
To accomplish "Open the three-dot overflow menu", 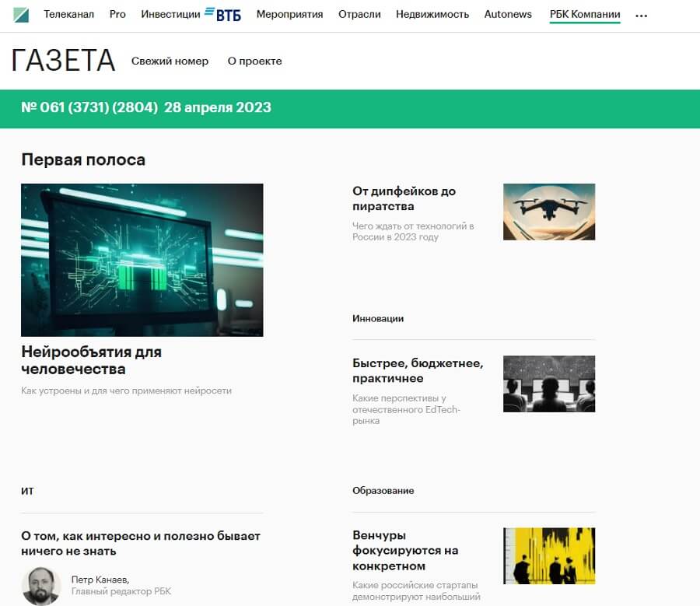I will tap(641, 14).
